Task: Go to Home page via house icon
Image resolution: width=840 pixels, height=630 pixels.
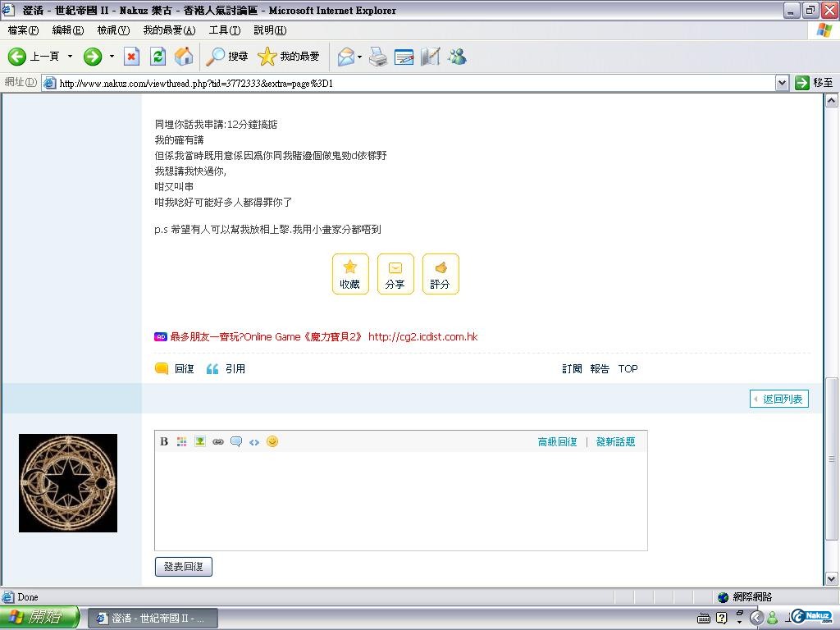Action: [x=184, y=57]
